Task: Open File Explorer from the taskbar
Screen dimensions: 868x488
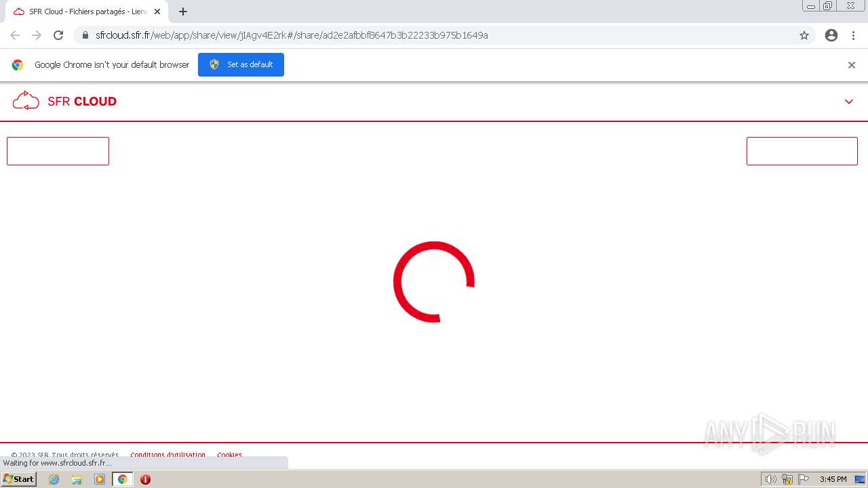Action: coord(77,479)
